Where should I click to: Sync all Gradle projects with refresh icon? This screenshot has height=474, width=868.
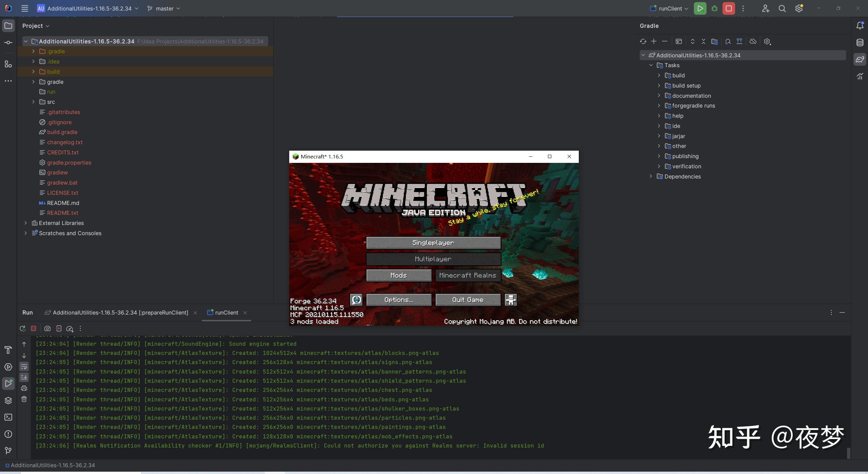coord(643,41)
